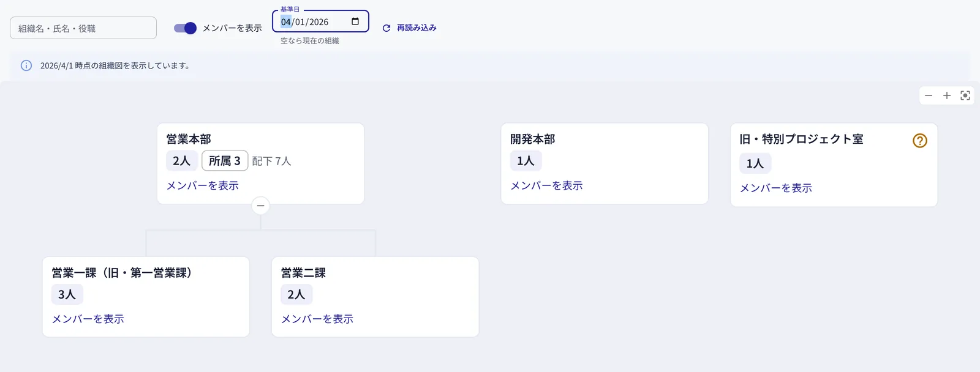Collapse the 営業本部 child nodes
The width and height of the screenshot is (980, 372).
tap(261, 206)
